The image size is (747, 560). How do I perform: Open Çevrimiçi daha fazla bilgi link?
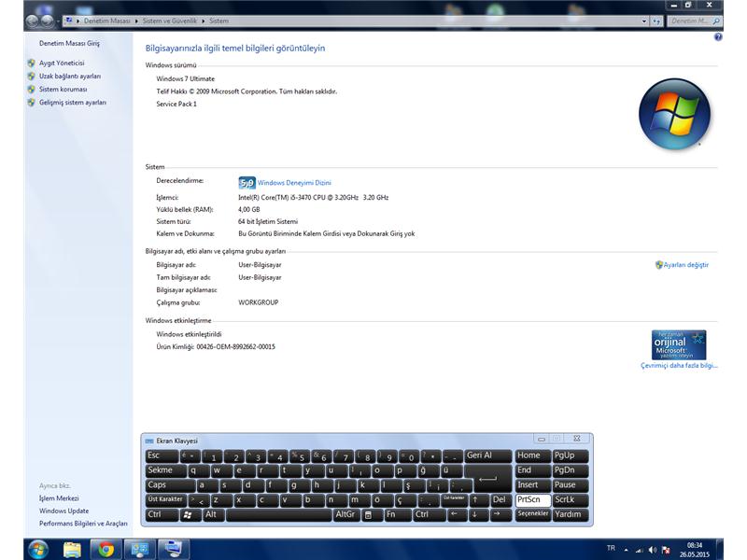tap(680, 366)
